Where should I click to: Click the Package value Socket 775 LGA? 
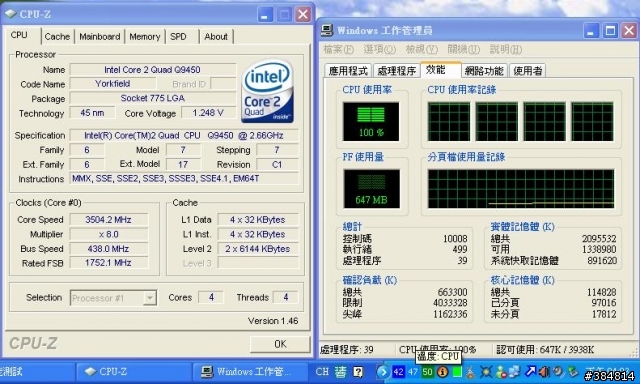pyautogui.click(x=152, y=98)
